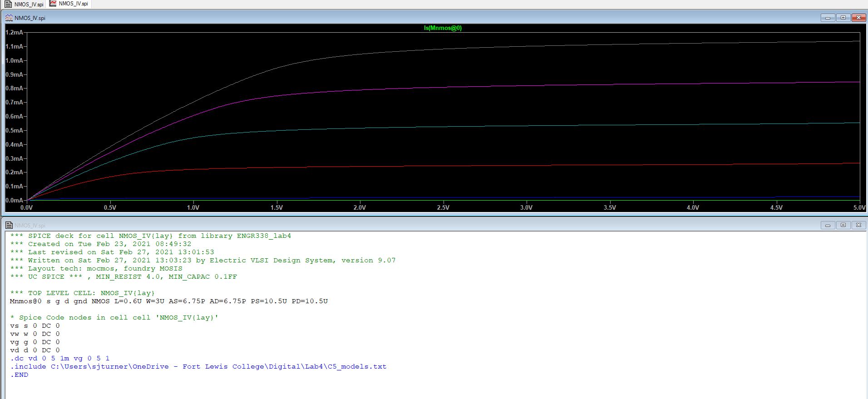Click the 'Layout tech: mocmos' comment line
The image size is (868, 399).
[x=96, y=269]
